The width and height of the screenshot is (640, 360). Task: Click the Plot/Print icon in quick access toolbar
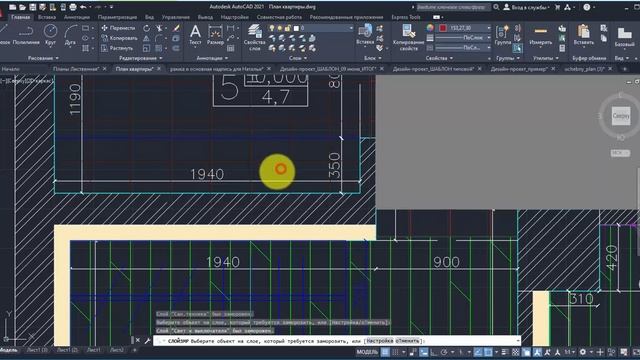(x=73, y=7)
